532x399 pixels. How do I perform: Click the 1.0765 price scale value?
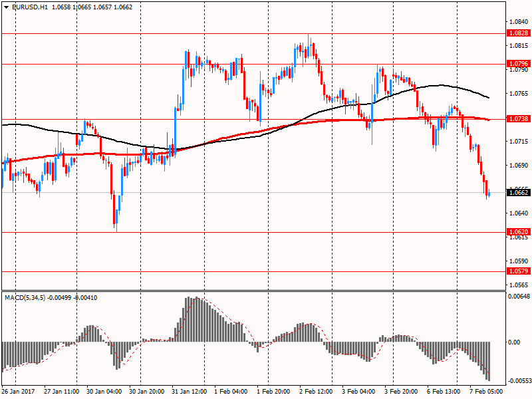(519, 93)
